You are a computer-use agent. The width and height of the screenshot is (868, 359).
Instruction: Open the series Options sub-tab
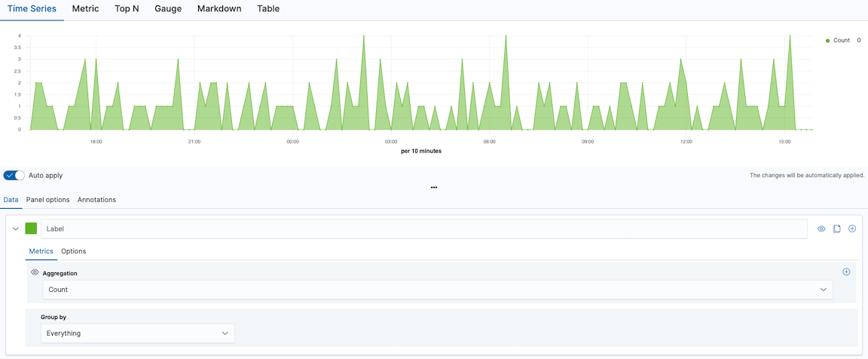pyautogui.click(x=74, y=251)
